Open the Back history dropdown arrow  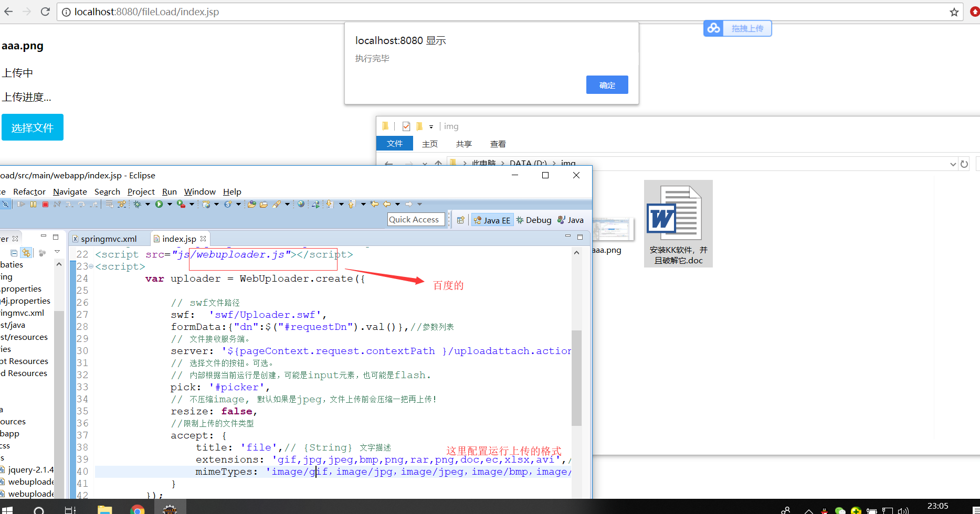tap(397, 204)
